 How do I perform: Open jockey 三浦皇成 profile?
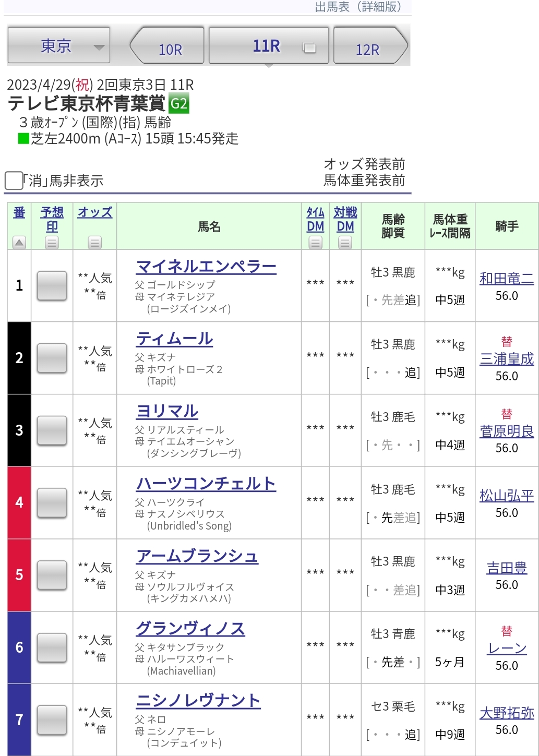(x=507, y=359)
